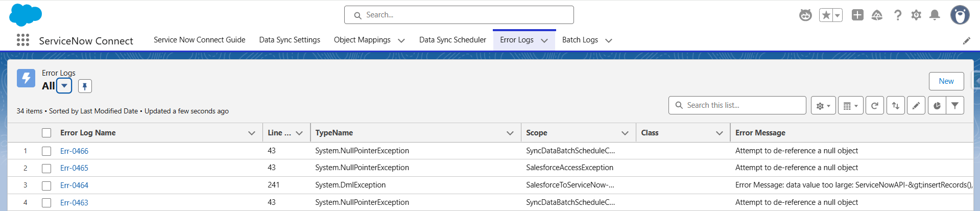Open the Err-0463 record link
980x211 pixels.
(x=74, y=203)
